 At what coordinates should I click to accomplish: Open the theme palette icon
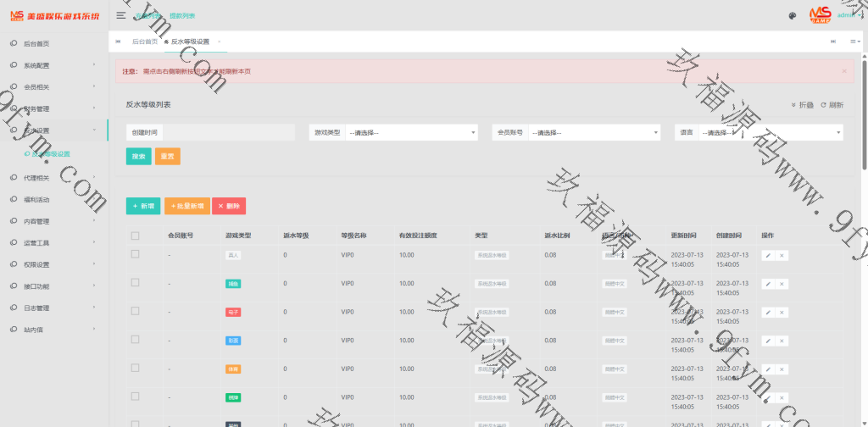pos(792,15)
